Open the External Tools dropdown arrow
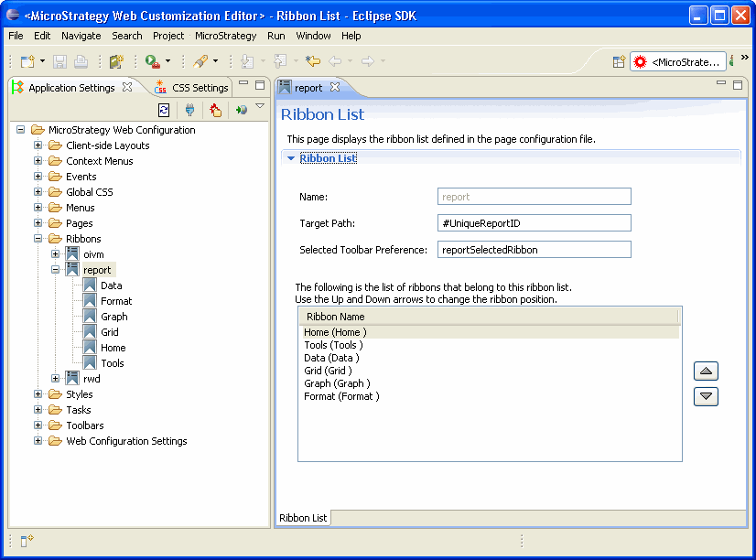The width and height of the screenshot is (756, 560). [167, 61]
